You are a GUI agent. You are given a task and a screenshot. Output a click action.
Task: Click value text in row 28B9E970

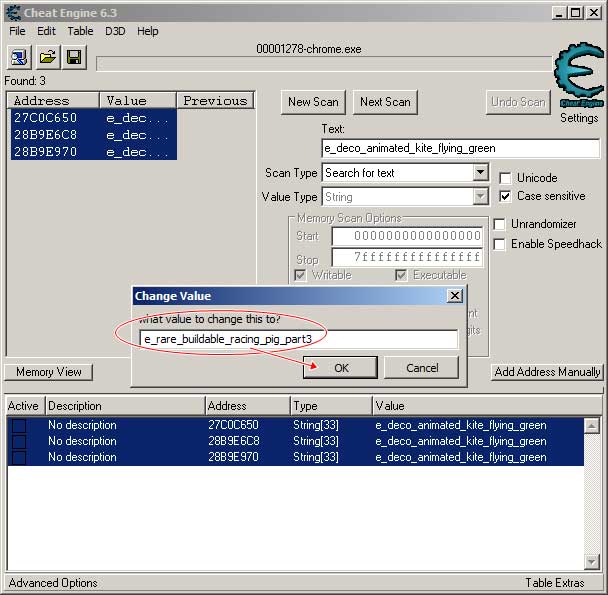(461, 457)
